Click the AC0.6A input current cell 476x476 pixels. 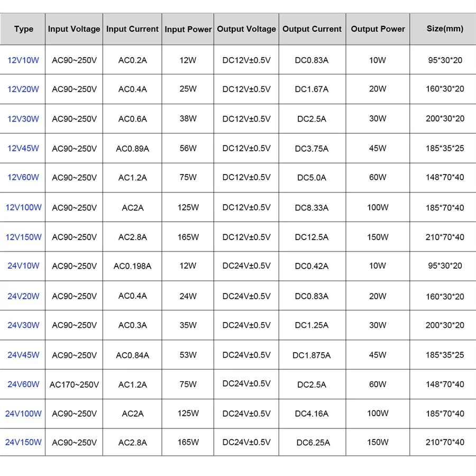click(132, 118)
